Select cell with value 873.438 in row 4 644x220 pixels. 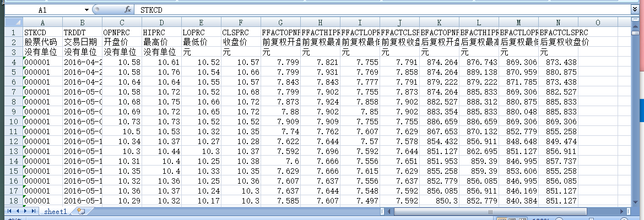click(558, 62)
